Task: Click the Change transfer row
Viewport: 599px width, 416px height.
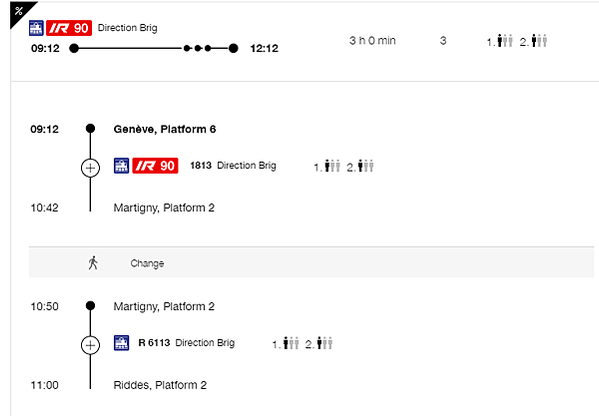Action: [x=311, y=262]
